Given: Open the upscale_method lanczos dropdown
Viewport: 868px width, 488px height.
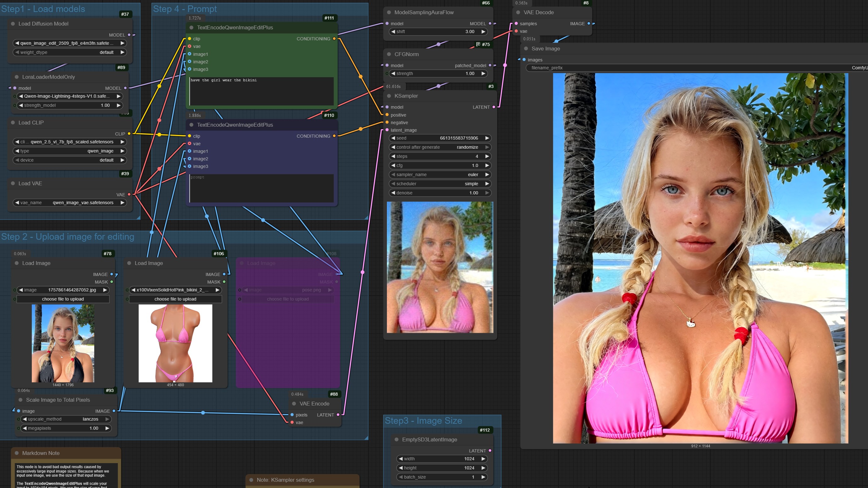Looking at the screenshot, I should [66, 419].
